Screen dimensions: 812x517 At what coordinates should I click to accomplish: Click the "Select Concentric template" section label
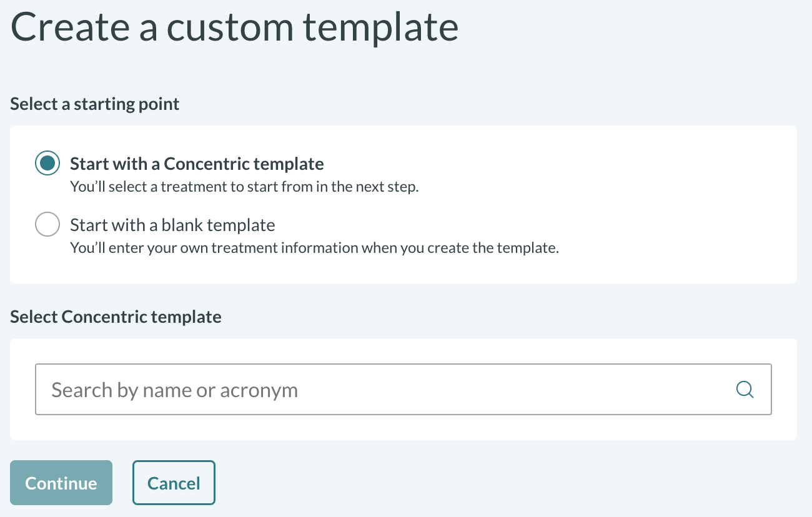point(116,317)
